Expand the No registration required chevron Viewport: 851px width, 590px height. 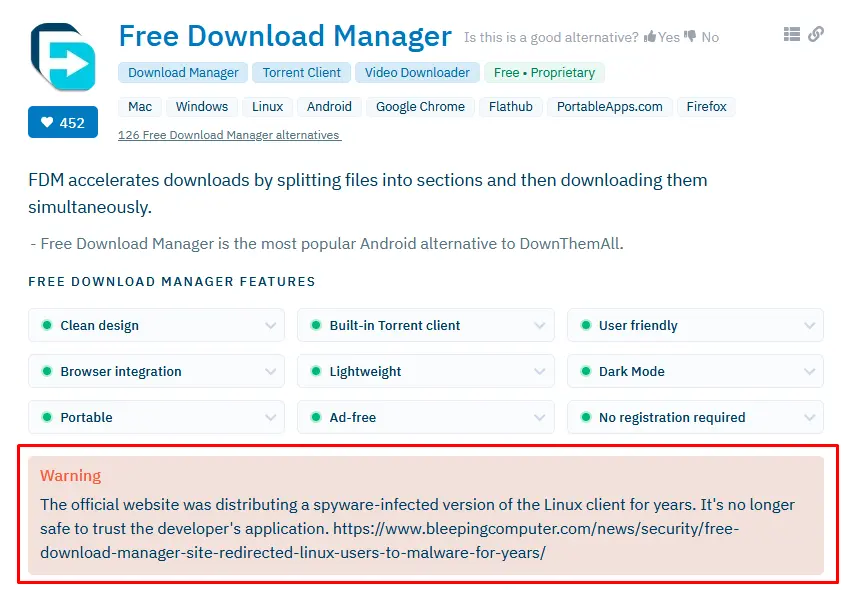point(810,417)
